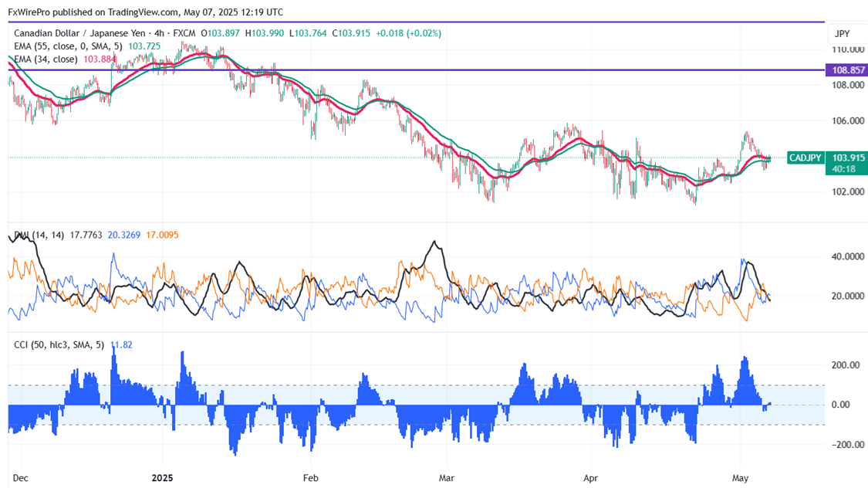Click the 106.000 price axis label
The width and height of the screenshot is (868, 488).
[x=848, y=120]
